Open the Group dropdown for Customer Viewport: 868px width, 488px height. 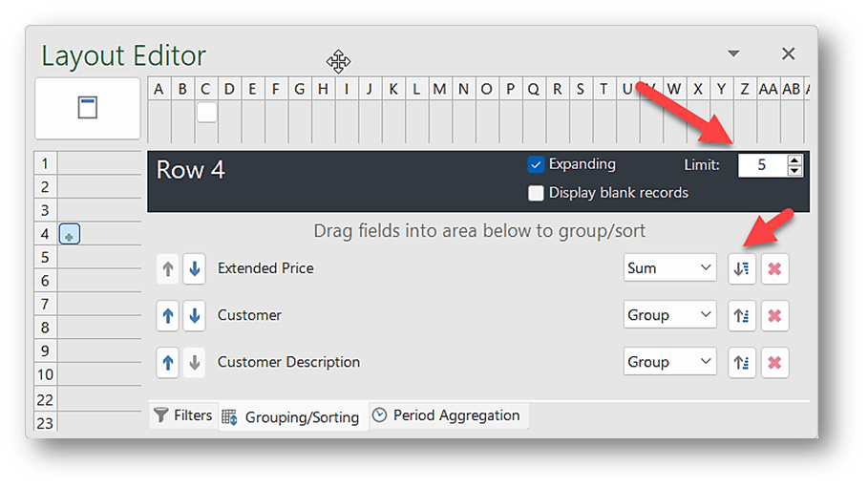pyautogui.click(x=669, y=315)
